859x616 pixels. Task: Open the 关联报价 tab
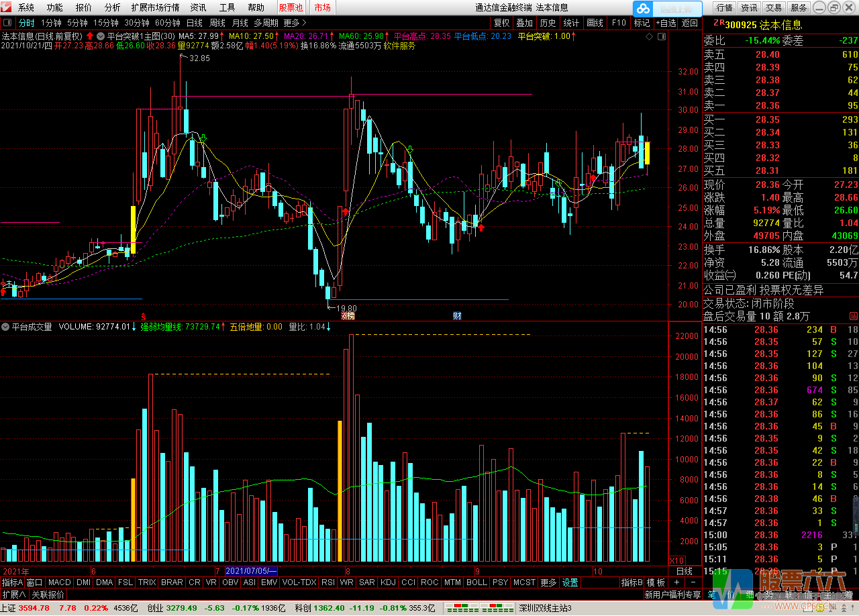[48, 595]
